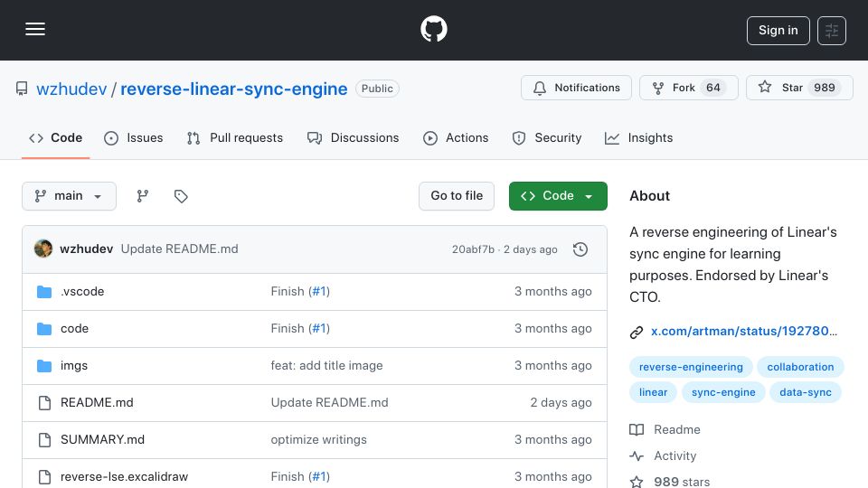Open commit hash 20abf7b

tap(473, 249)
